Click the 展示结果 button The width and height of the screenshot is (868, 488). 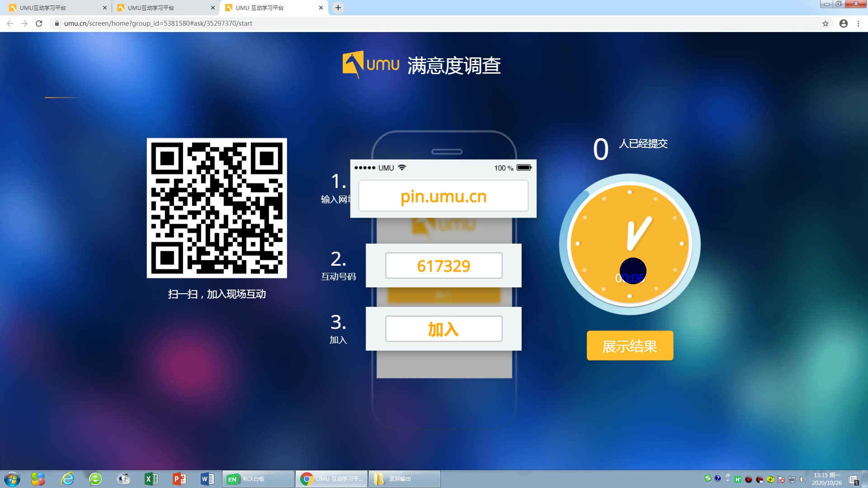629,346
